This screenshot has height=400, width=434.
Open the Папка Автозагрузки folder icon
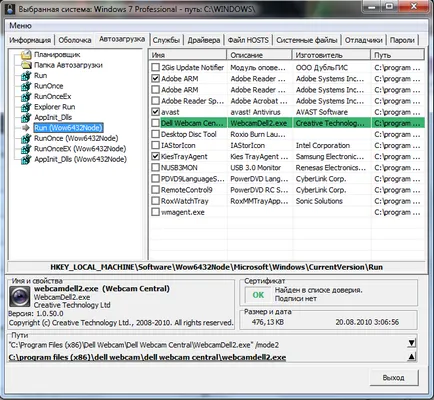[26, 65]
